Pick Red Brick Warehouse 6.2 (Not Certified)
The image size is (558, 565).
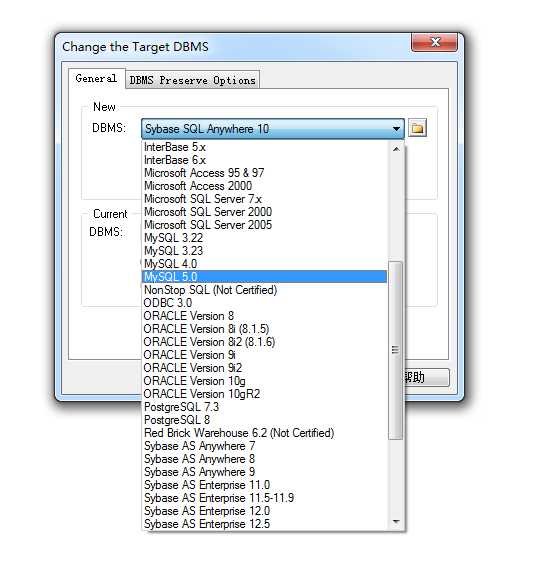click(x=265, y=433)
